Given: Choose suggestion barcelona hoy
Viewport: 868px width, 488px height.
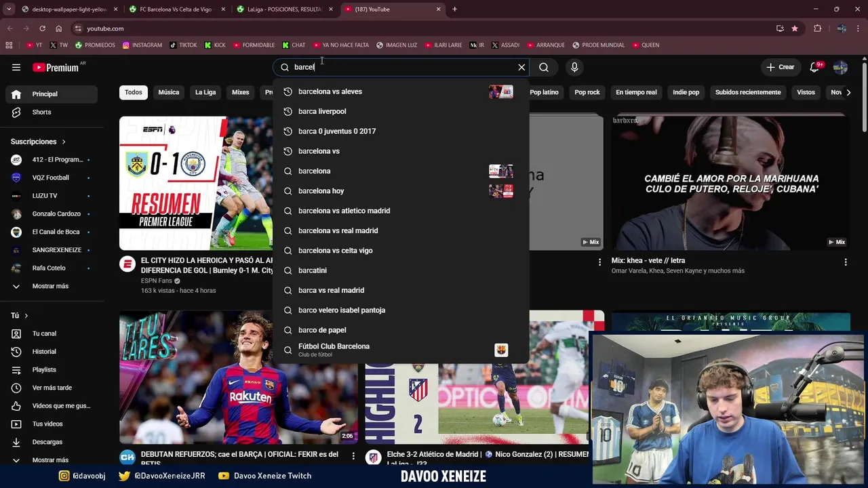Looking at the screenshot, I should coord(401,191).
